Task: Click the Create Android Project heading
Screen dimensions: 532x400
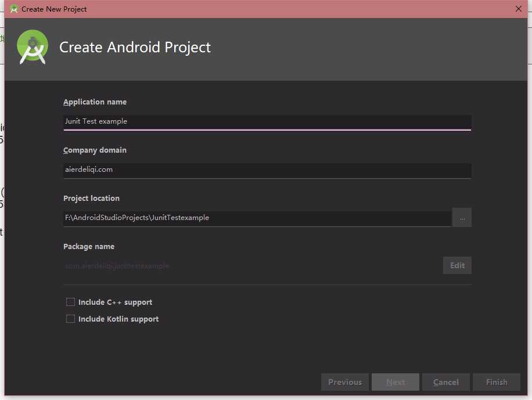Action: 135,47
